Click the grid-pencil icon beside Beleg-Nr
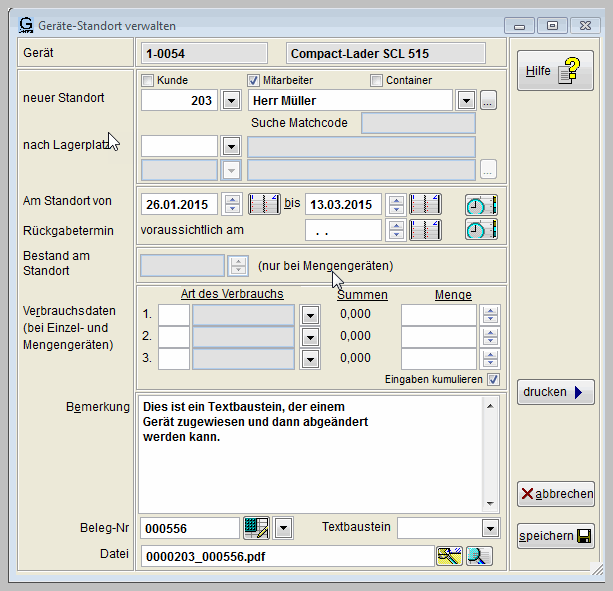Viewport: 613px width, 591px height. (256, 528)
